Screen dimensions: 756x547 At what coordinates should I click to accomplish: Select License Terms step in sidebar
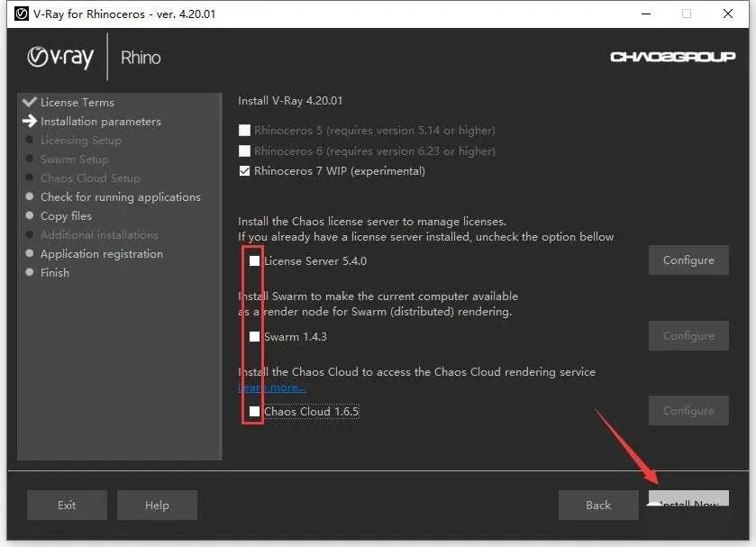(77, 102)
